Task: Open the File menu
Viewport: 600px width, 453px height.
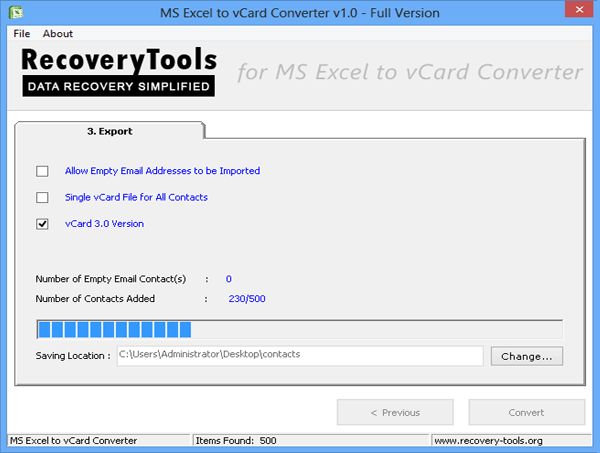Action: [x=21, y=34]
